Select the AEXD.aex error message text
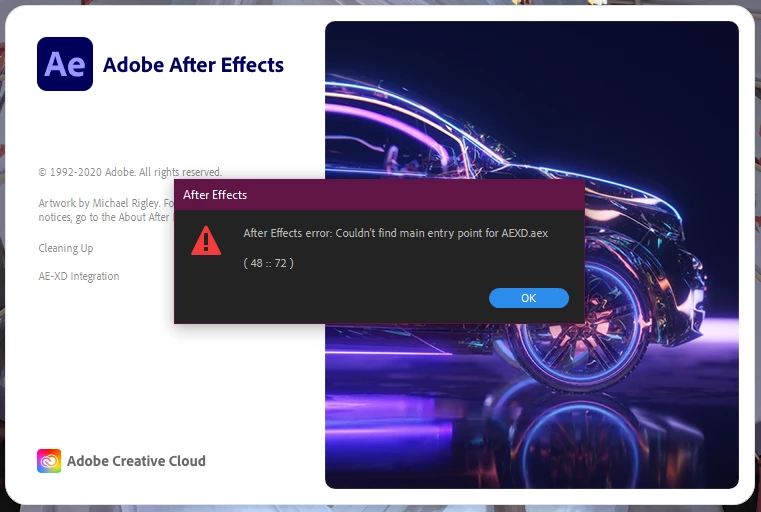Viewport: 761px width, 512px height. click(396, 233)
